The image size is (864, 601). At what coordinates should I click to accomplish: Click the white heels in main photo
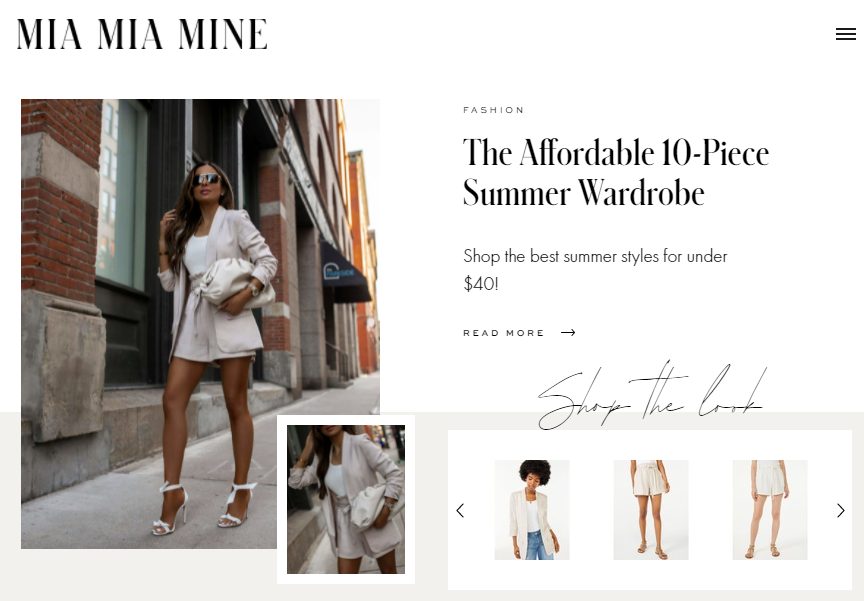tap(204, 508)
